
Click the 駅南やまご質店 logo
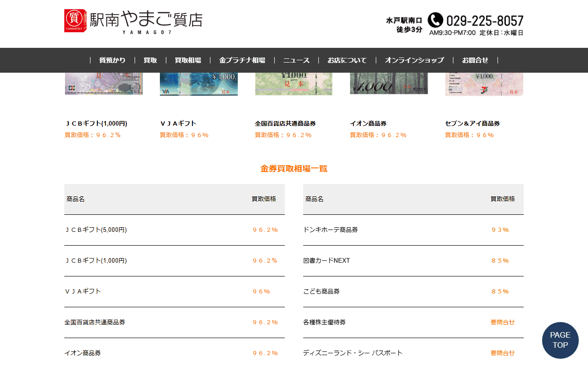(x=133, y=22)
